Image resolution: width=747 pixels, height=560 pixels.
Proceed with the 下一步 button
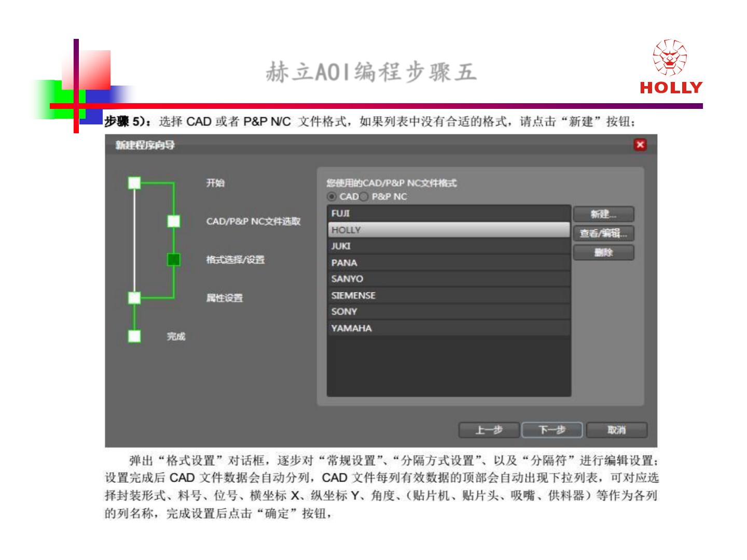point(552,430)
